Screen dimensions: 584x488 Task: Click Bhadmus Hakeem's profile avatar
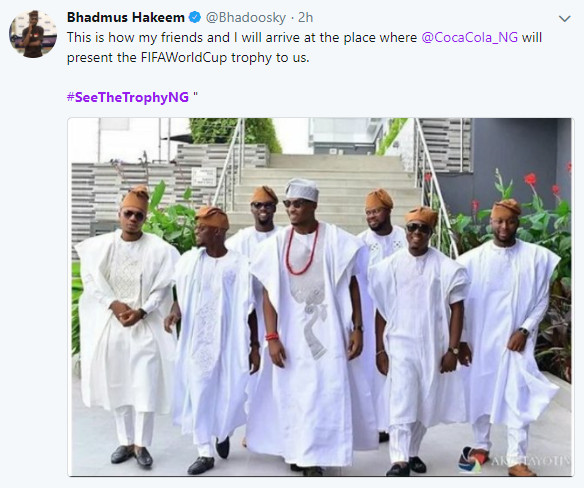(x=33, y=34)
